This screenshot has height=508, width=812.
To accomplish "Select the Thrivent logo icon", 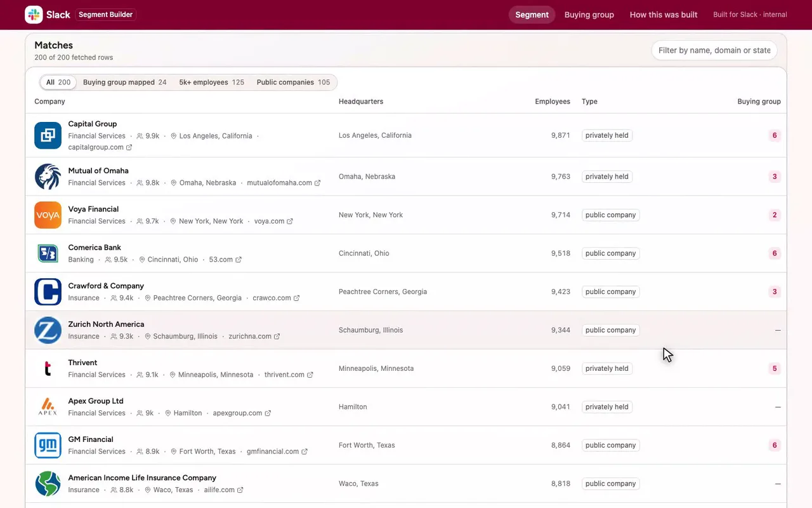I will (x=48, y=368).
